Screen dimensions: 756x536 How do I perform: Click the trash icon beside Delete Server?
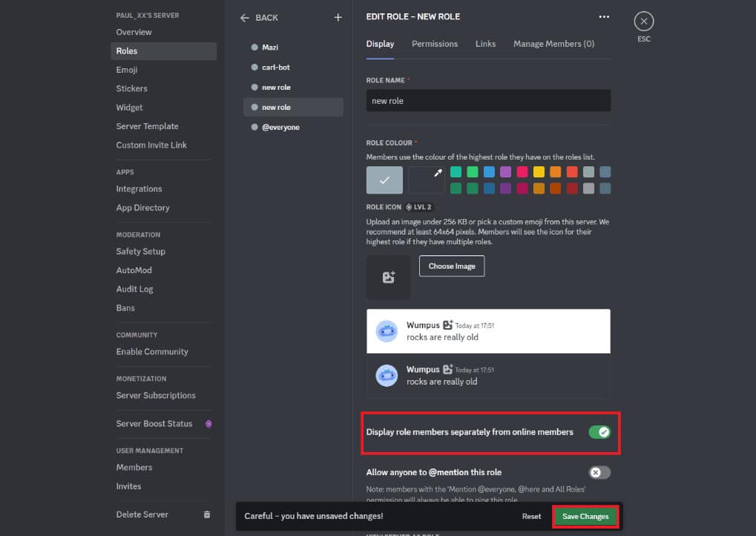pyautogui.click(x=207, y=514)
